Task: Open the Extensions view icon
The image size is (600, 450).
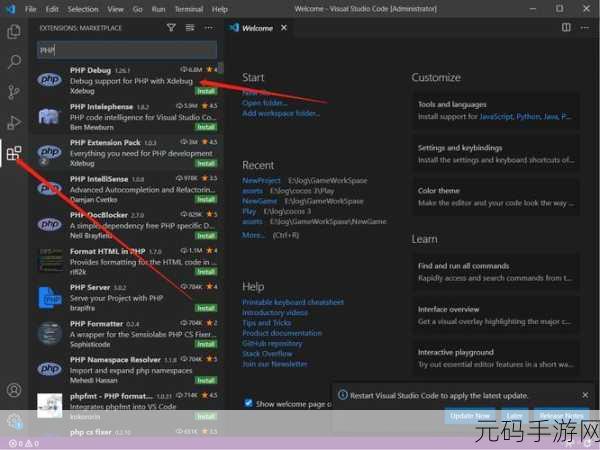Action: [14, 153]
